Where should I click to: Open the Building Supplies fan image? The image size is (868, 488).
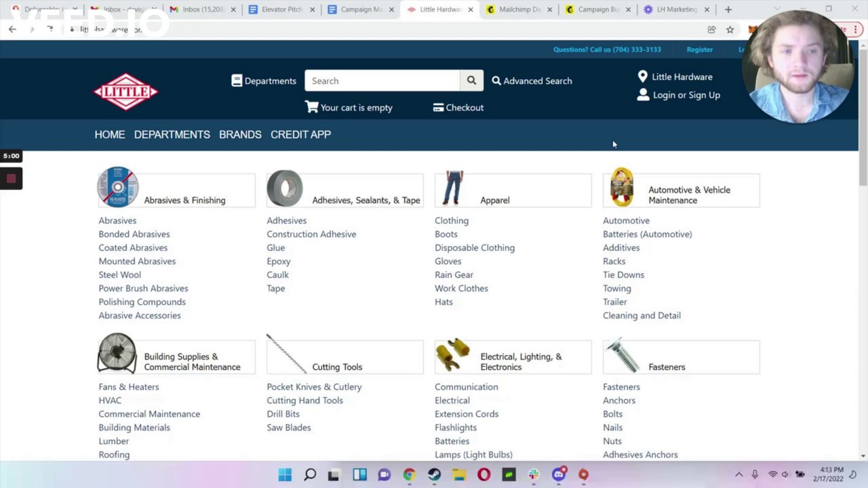tap(117, 353)
